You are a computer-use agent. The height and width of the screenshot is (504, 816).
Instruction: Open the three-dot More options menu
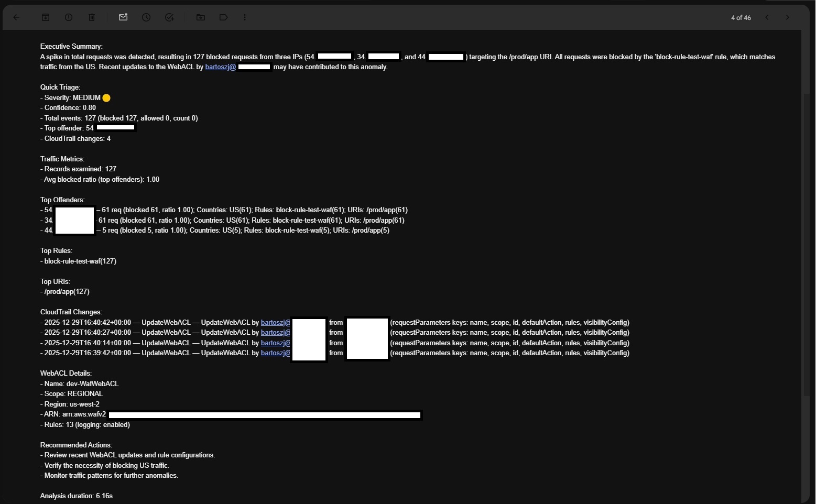pos(245,17)
